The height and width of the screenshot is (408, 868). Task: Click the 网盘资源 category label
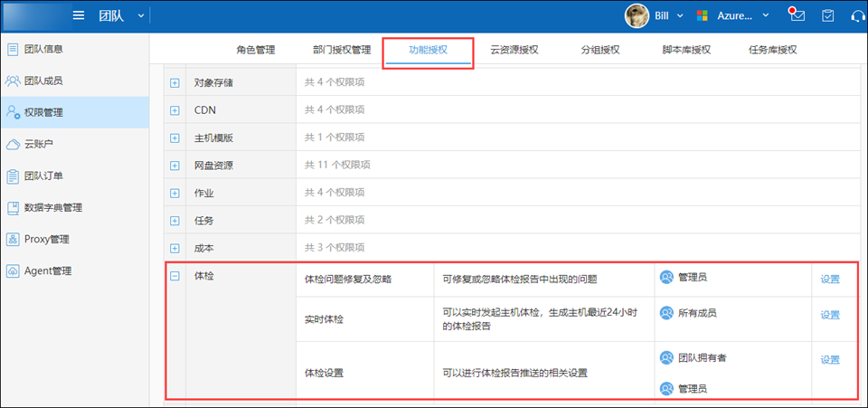tap(213, 166)
